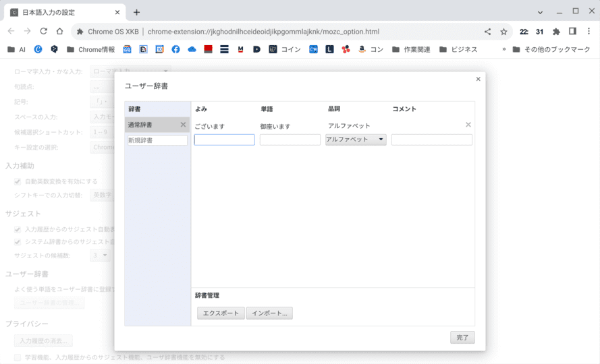Open the 作業関連 bookmarks folder
Viewport: 600px width, 364px height.
tap(411, 49)
